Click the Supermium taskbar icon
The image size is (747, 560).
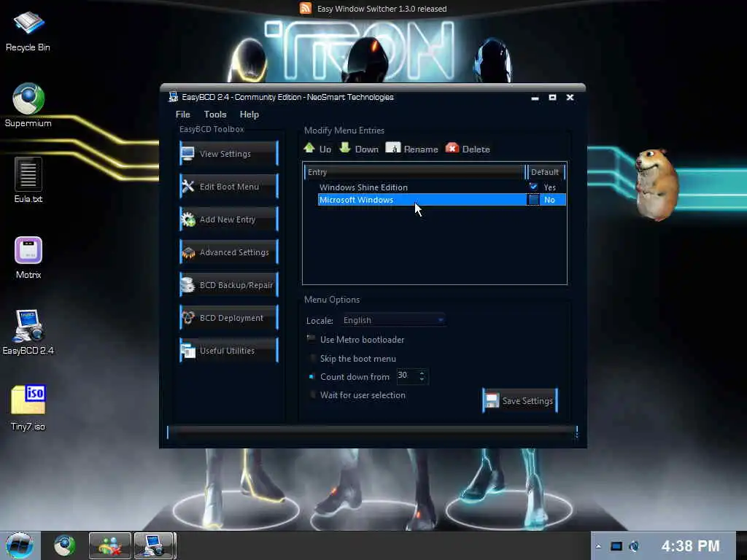[x=64, y=545]
